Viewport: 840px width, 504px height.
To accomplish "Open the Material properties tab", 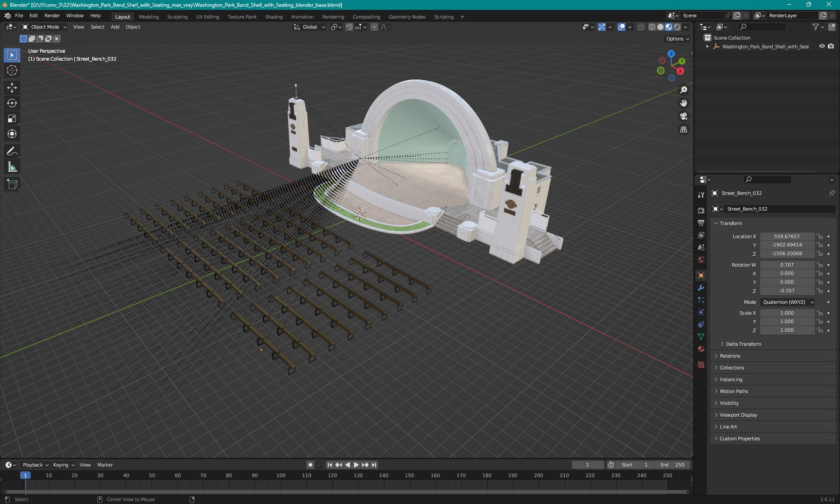I will coord(701,349).
